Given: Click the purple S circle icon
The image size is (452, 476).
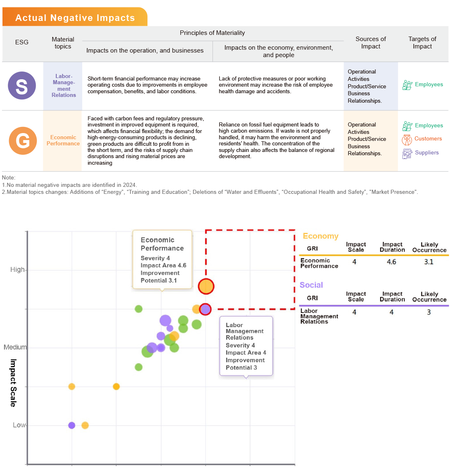Looking at the screenshot, I should pyautogui.click(x=22, y=85).
